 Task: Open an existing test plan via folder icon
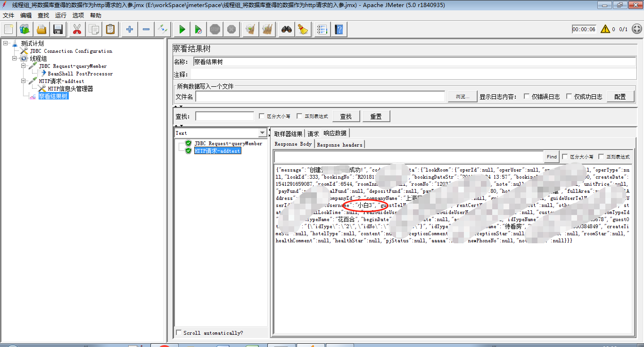point(41,29)
